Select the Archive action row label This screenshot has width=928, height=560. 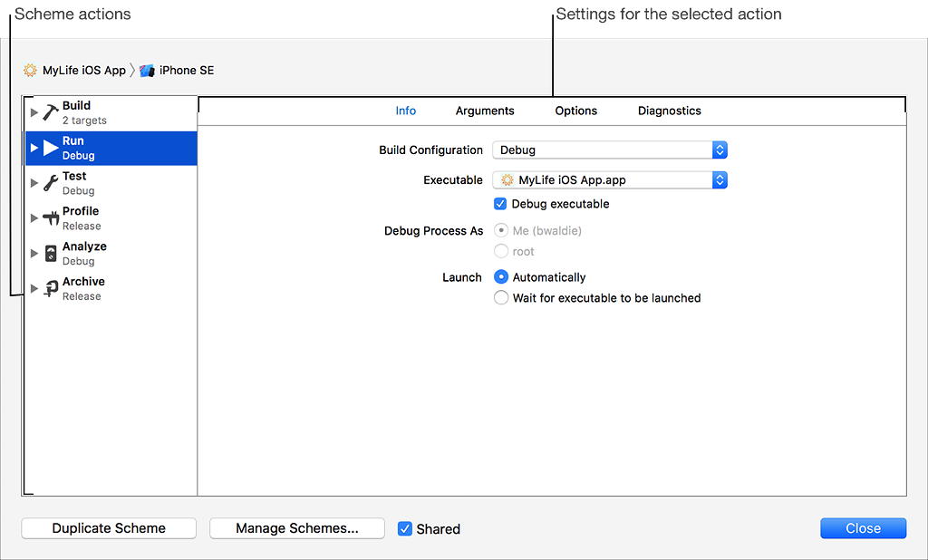(83, 281)
